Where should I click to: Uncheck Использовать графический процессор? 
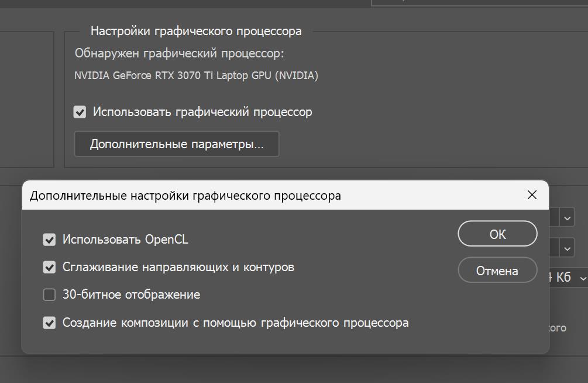click(80, 112)
